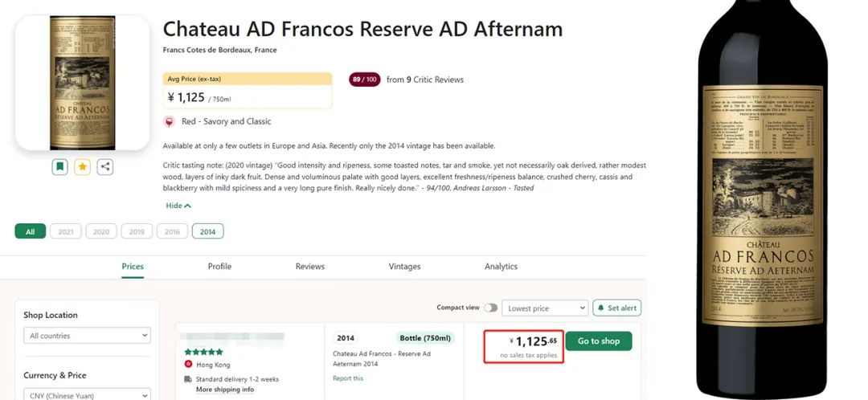
Task: Select the 2014 vintage filter
Action: (x=207, y=231)
